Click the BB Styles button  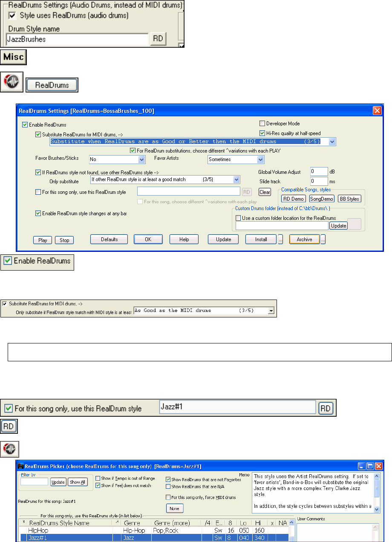pos(349,199)
